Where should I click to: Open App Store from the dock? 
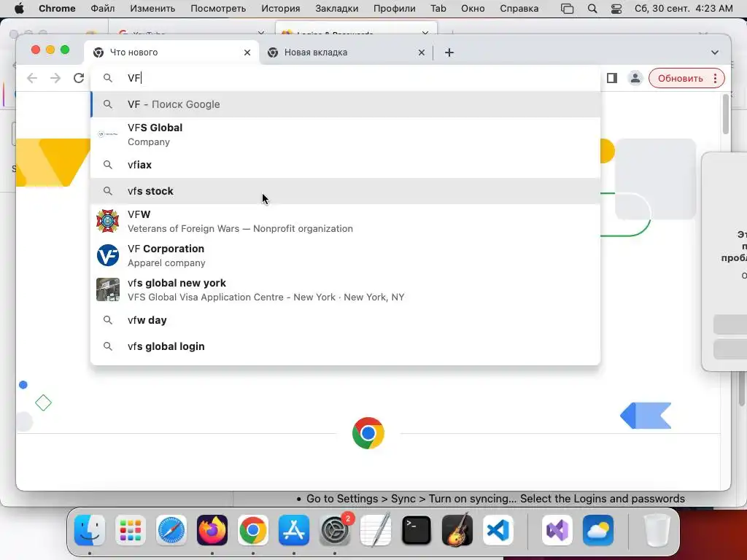pos(294,530)
